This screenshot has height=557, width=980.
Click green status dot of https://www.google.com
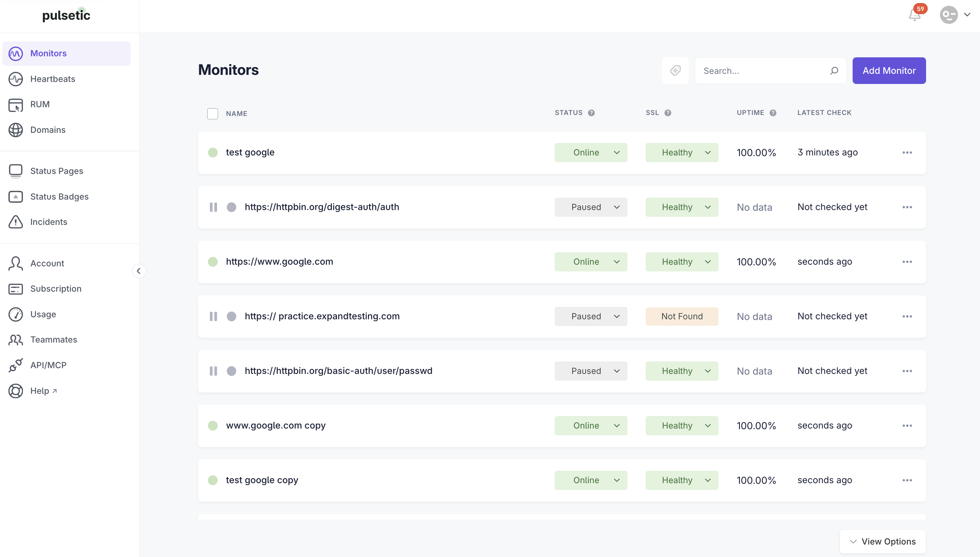213,262
